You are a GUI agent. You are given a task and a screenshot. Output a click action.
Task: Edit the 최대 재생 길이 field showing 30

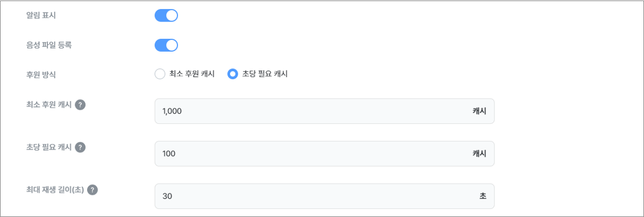click(x=325, y=196)
